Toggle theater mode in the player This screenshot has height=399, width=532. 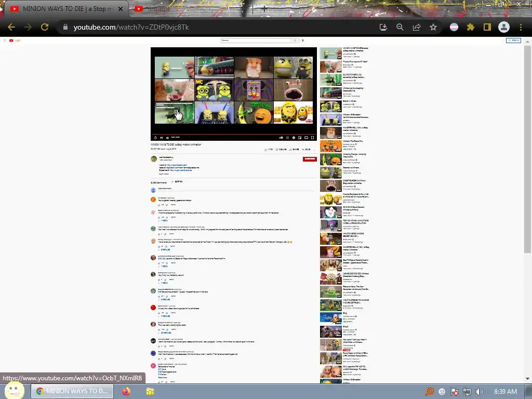tap(306, 137)
